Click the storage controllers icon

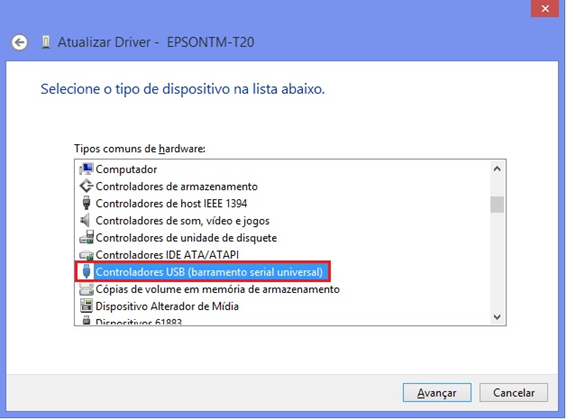[x=86, y=186]
